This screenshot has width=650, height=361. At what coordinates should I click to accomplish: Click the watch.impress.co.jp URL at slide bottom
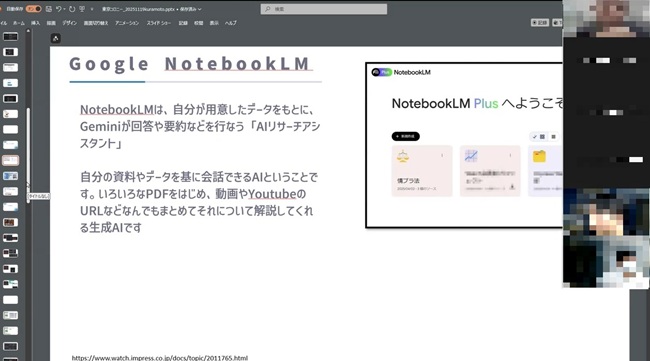point(160,358)
